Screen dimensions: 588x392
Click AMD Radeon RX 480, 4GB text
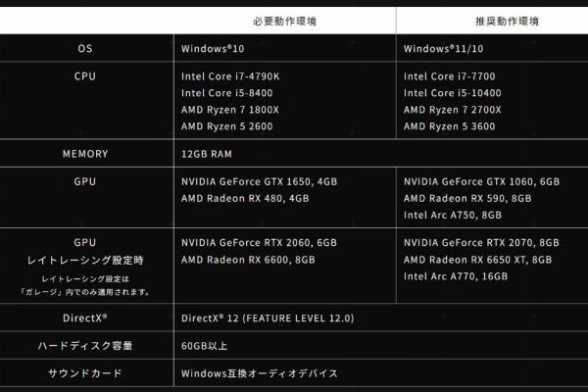pos(245,198)
